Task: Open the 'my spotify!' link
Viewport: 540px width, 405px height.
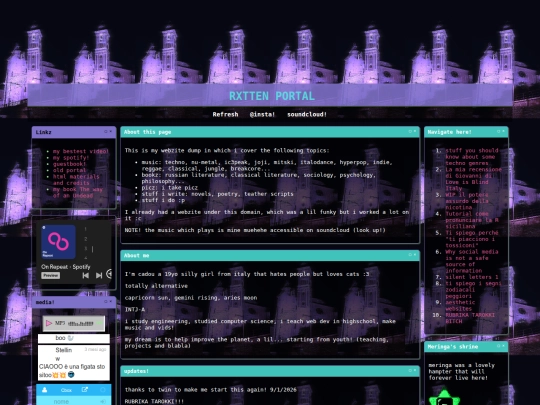Action: (71, 158)
